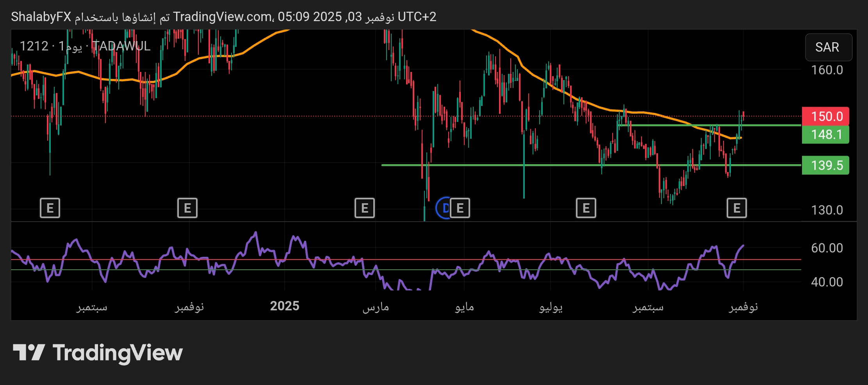The image size is (868, 385).
Task: Click the third earnings E marker from the left
Action: click(x=364, y=208)
